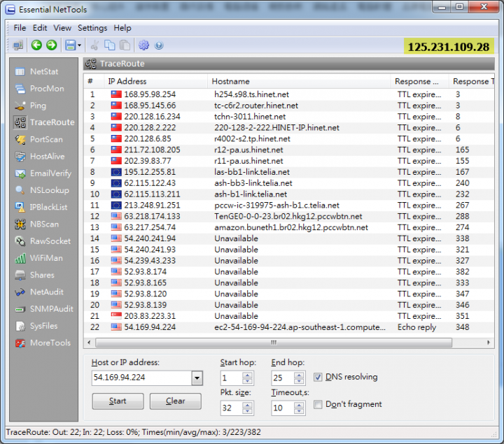Open the WiFiMan tool
Viewport: 504px width, 444px height.
[39, 258]
